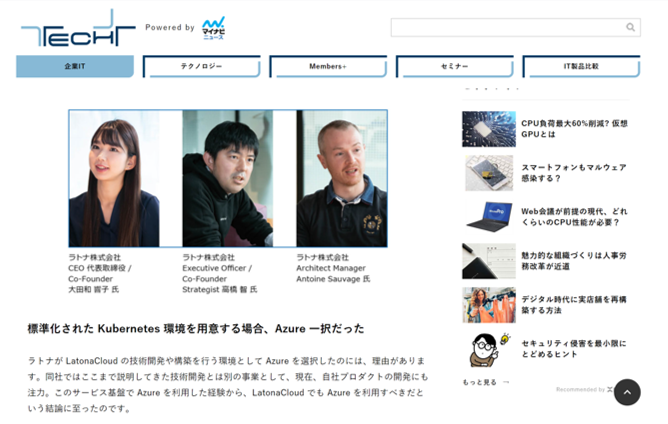Screen dimensions: 668x424
Task: Click the scroll-to-top arrow button
Action: click(627, 392)
